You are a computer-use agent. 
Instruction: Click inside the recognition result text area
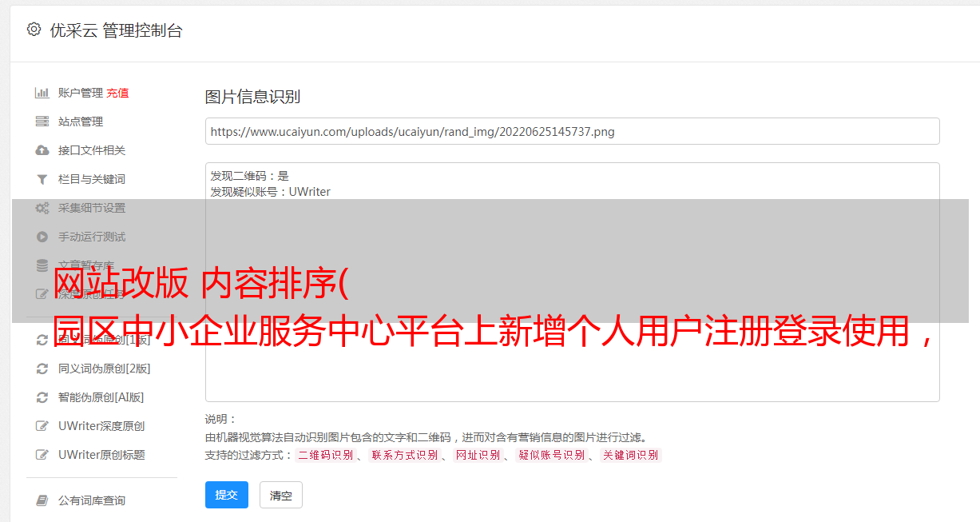pyautogui.click(x=572, y=282)
